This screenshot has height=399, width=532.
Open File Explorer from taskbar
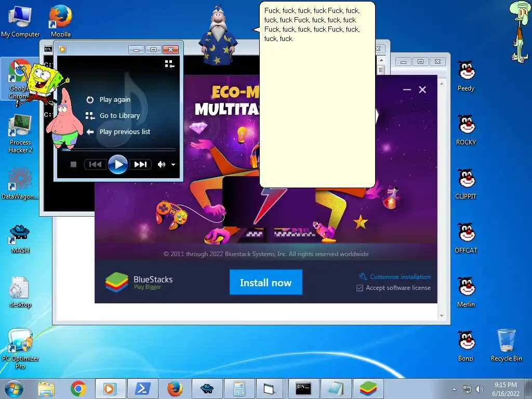tap(46, 389)
